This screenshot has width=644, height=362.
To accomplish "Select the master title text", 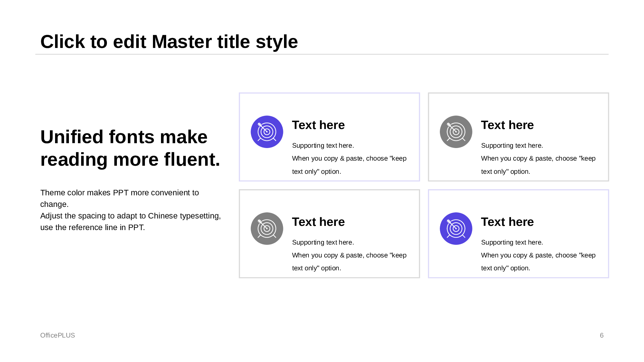I will click(169, 42).
